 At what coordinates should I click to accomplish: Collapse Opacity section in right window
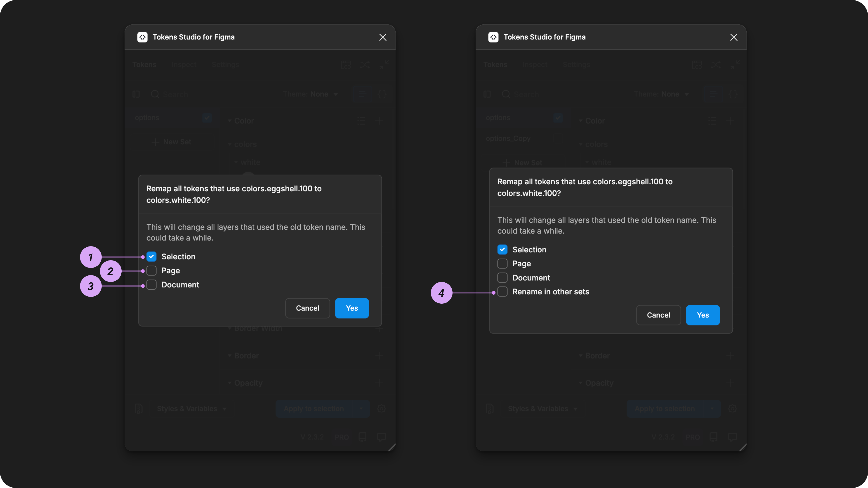coord(596,383)
